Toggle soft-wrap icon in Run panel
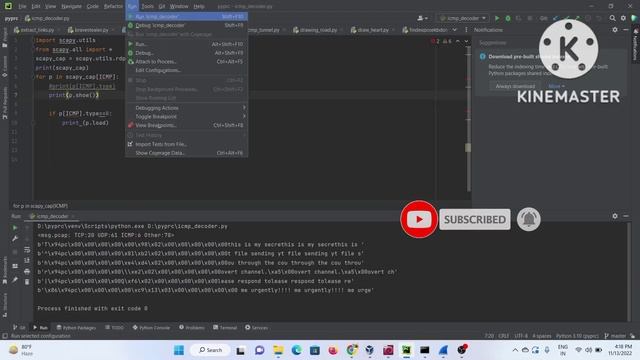640x360 pixels. pyautogui.click(x=27, y=249)
